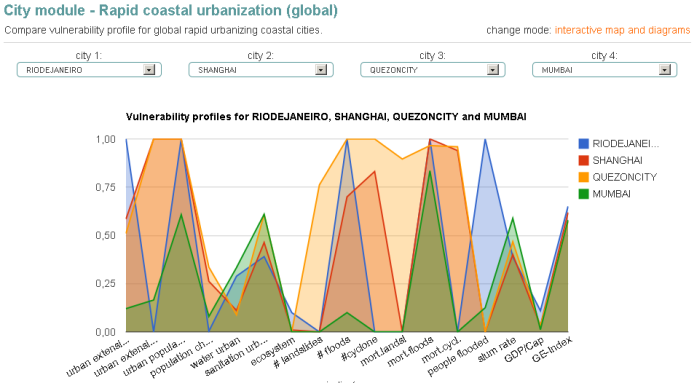The image size is (700, 383).
Task: Click the 'ecosystem' axis label
Action: tap(273, 352)
